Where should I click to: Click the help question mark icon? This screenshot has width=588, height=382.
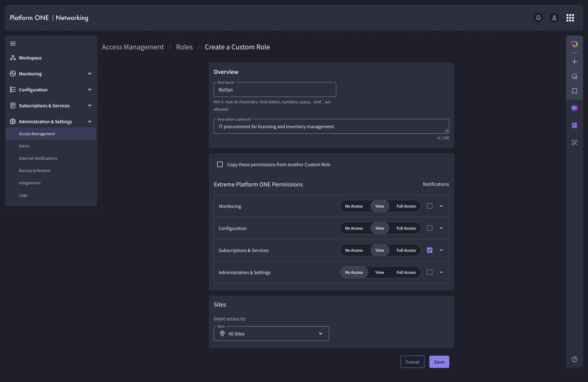(574, 359)
